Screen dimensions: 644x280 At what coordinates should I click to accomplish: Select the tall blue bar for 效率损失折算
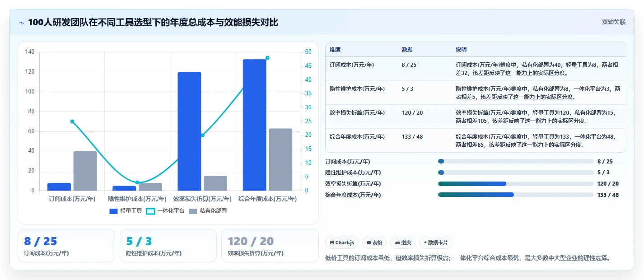click(189, 131)
